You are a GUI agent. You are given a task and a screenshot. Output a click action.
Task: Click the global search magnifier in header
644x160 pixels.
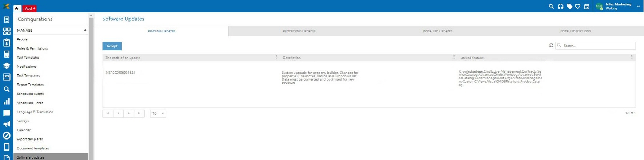click(551, 7)
